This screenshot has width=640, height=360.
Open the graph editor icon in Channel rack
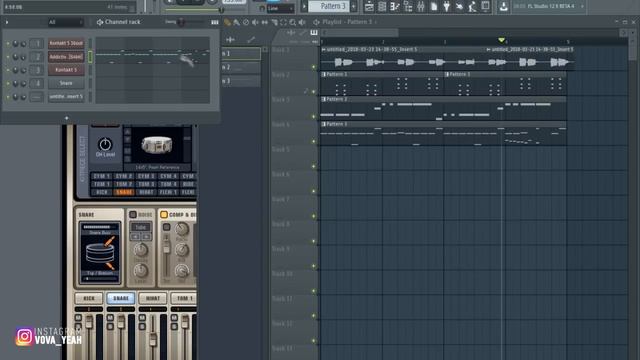point(215,22)
